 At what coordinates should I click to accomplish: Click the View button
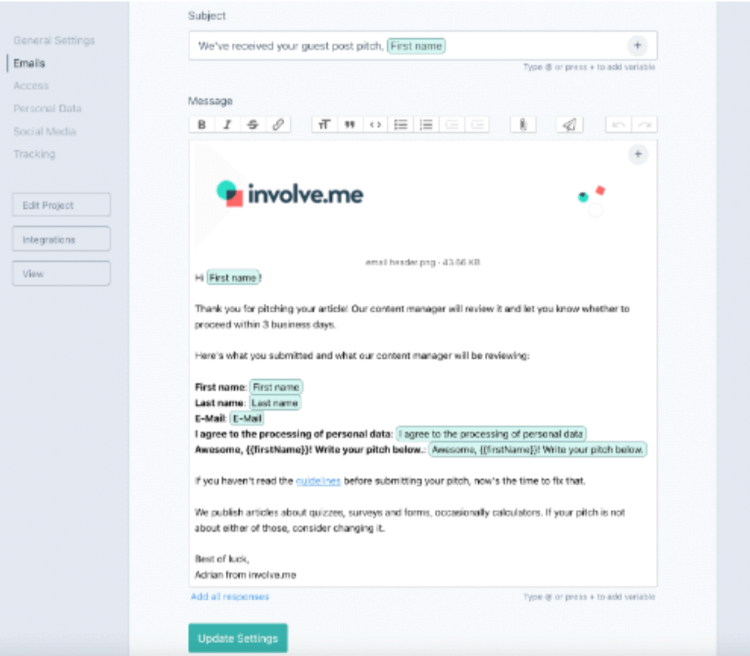click(x=61, y=274)
